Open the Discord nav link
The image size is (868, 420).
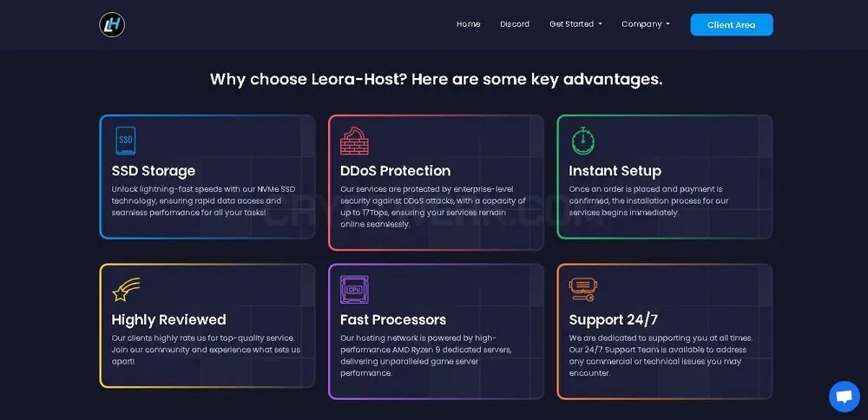(515, 24)
